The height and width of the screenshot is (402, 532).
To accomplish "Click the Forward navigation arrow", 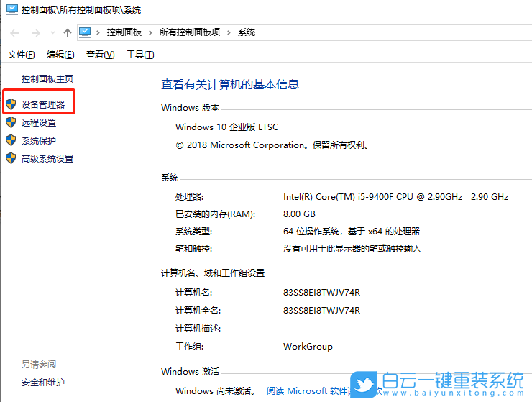I will [36, 33].
